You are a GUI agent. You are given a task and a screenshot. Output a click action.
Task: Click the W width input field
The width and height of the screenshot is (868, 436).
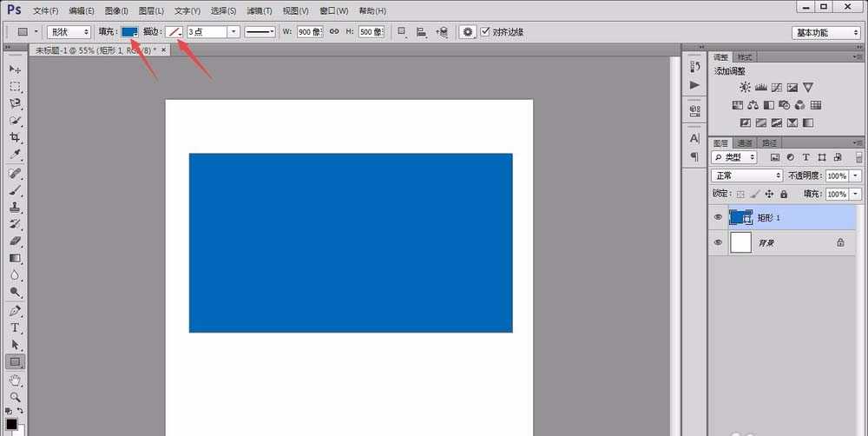click(310, 32)
